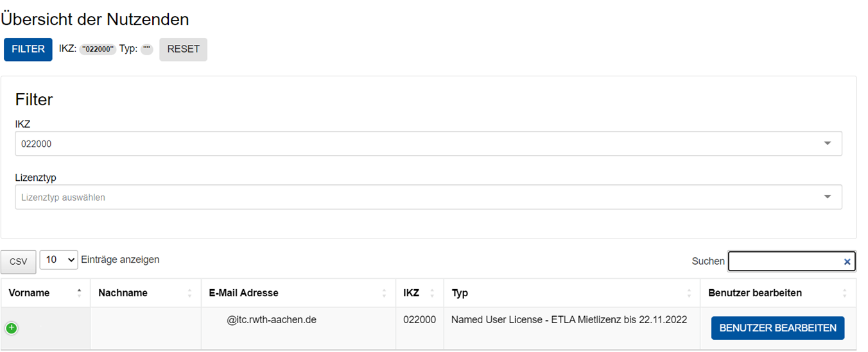This screenshot has height=352, width=868.
Task: Open the Lizenztyp auswählen dropdown
Action: pos(428,197)
